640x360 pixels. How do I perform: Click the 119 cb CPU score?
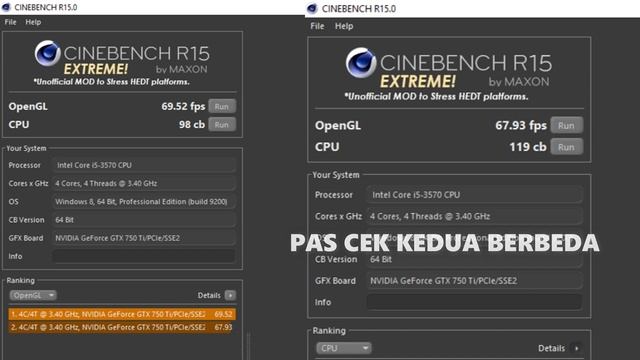[x=527, y=147]
